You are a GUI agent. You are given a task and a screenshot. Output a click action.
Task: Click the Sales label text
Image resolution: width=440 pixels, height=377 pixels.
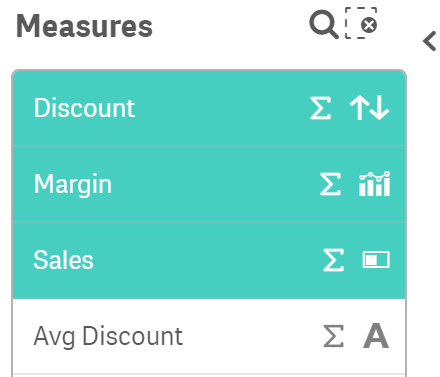[x=63, y=260]
